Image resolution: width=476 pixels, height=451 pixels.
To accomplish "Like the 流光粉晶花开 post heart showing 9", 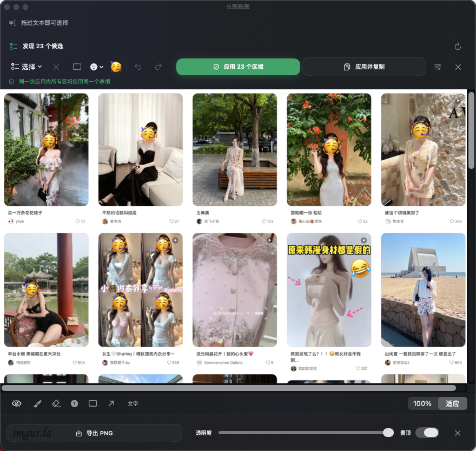I will coord(268,363).
